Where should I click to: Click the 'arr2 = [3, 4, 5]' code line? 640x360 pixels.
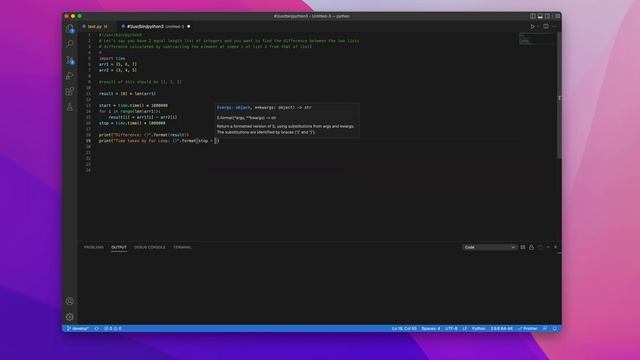118,70
